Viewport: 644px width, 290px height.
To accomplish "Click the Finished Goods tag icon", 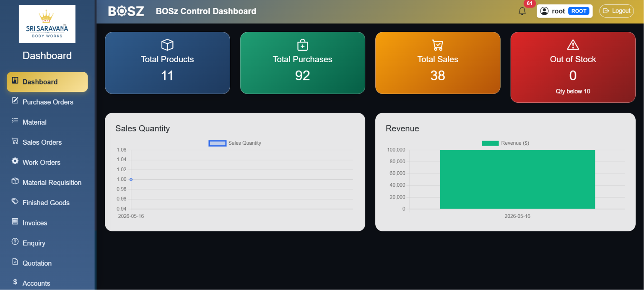I will point(15,201).
